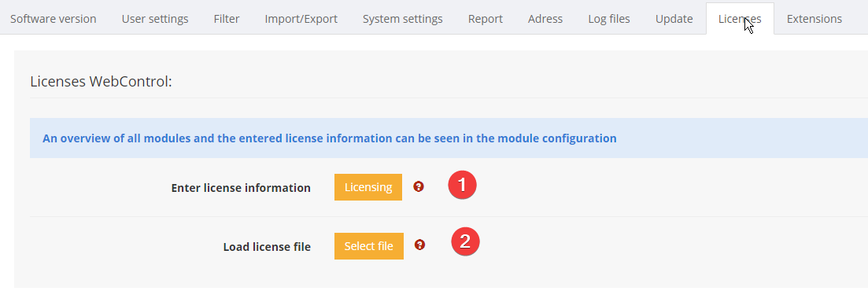The image size is (868, 302).
Task: Click the help icon beside Select file
Action: [x=419, y=245]
